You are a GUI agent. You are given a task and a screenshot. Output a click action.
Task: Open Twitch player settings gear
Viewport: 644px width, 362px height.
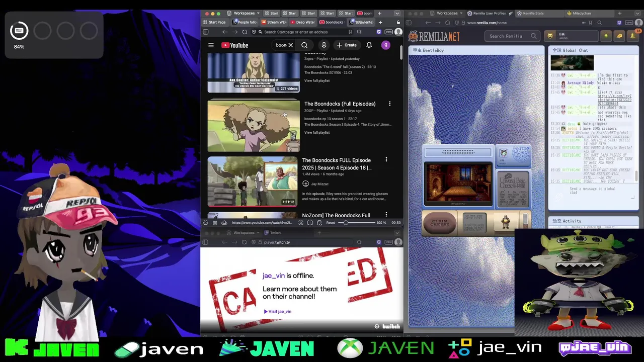[x=377, y=326]
